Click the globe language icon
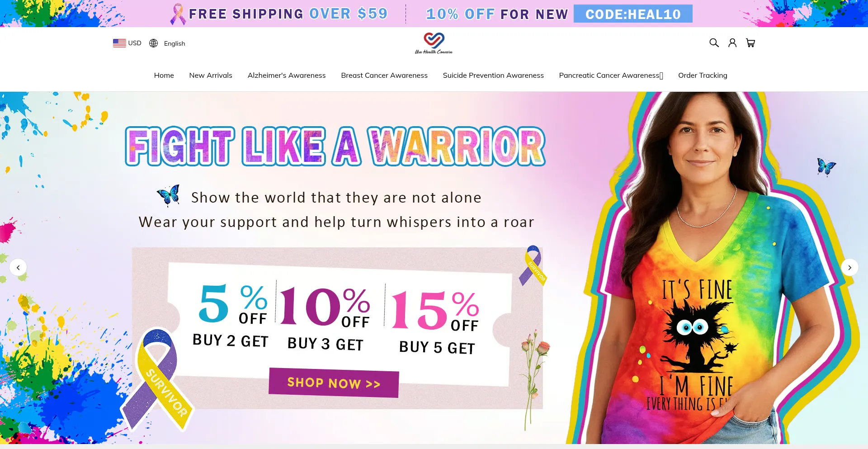868x449 pixels. coord(154,43)
